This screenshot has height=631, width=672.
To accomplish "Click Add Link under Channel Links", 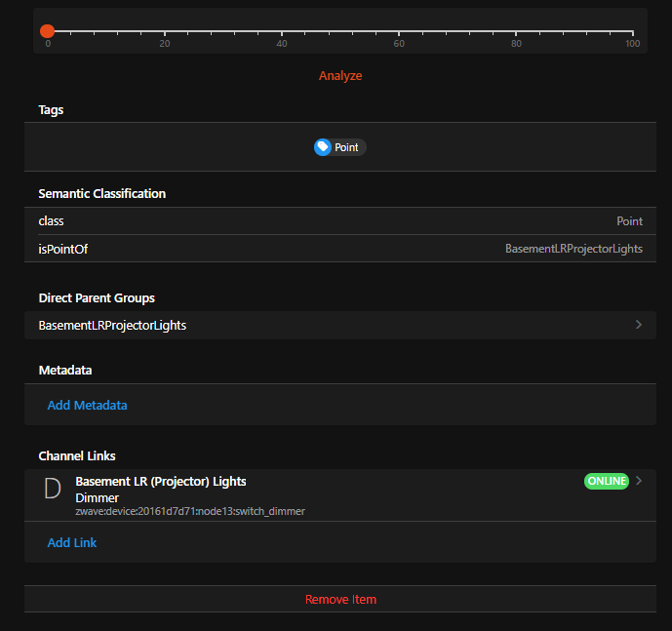I will (x=72, y=542).
